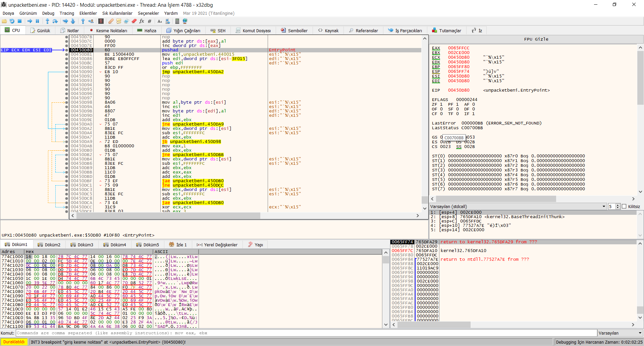Click the disassembly horizontal scrollbar thumb

coord(168,216)
